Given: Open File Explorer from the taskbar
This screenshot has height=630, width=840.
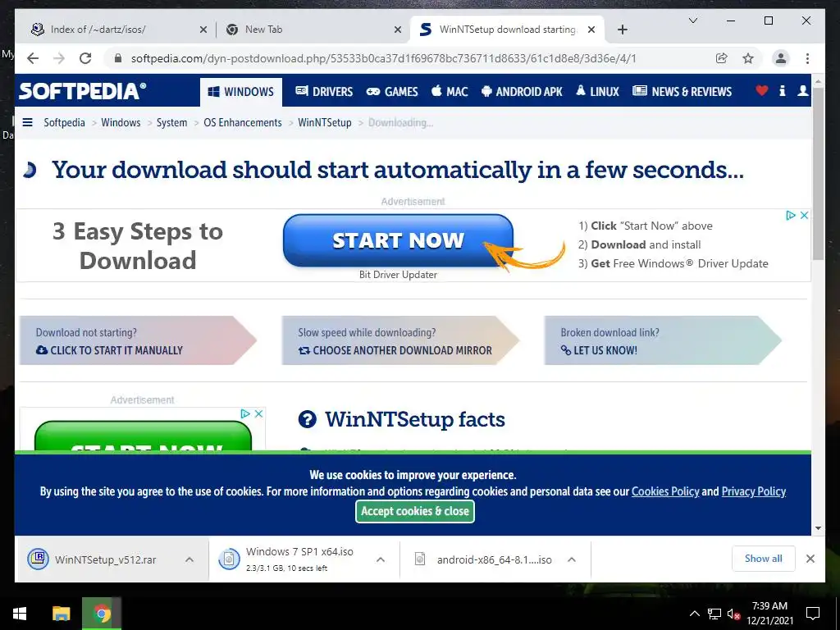Looking at the screenshot, I should [61, 614].
